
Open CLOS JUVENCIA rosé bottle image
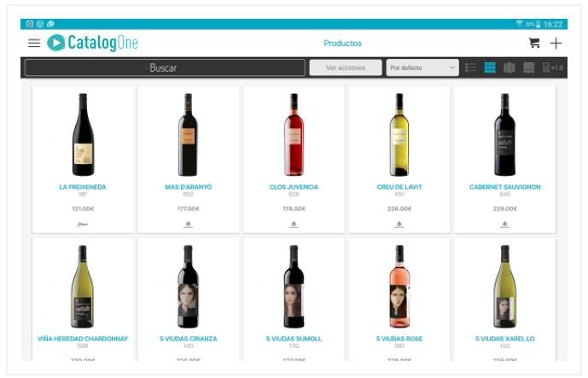294,135
